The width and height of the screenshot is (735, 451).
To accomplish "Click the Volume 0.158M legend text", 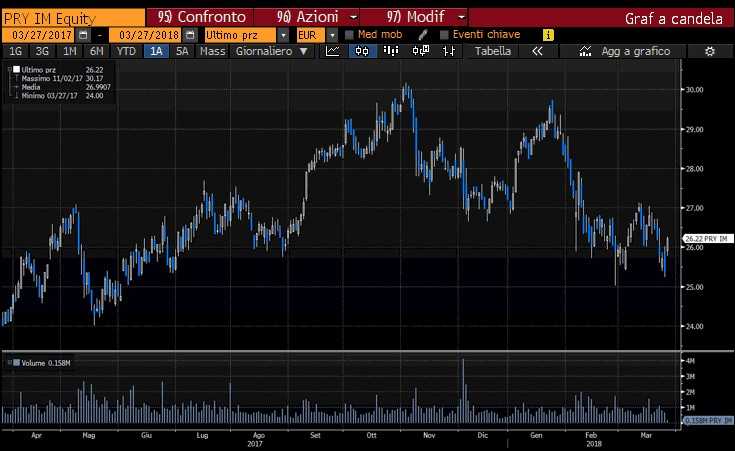I will coord(46,362).
